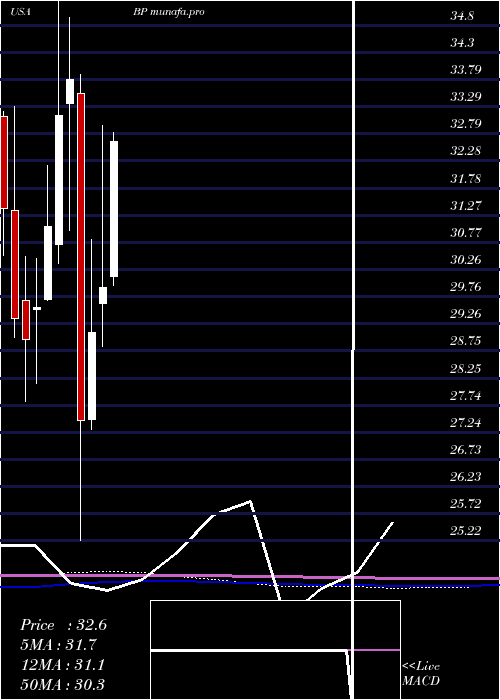Click the 'USA' label at top left
Screen dimensions: 500x700
click(x=21, y=12)
